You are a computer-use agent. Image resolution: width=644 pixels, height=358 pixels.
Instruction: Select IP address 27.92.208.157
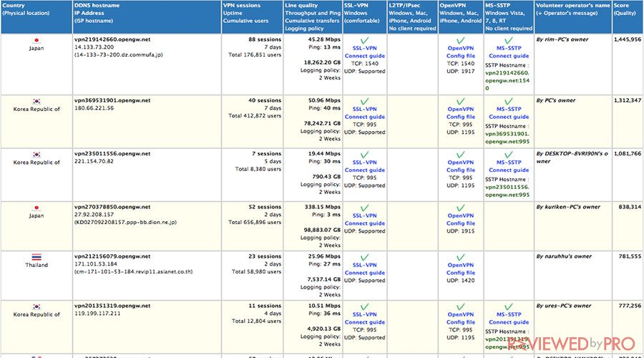pyautogui.click(x=94, y=215)
